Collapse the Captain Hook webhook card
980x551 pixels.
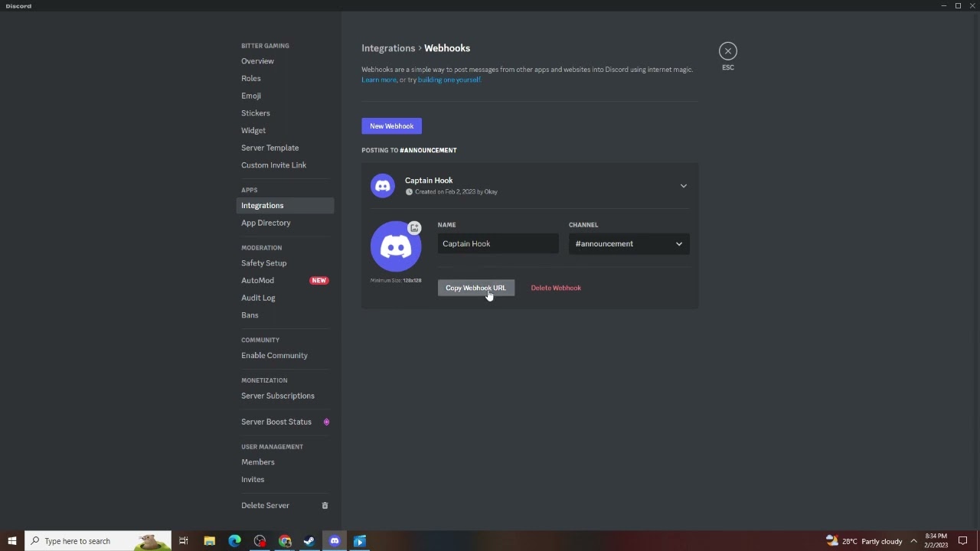tap(684, 186)
